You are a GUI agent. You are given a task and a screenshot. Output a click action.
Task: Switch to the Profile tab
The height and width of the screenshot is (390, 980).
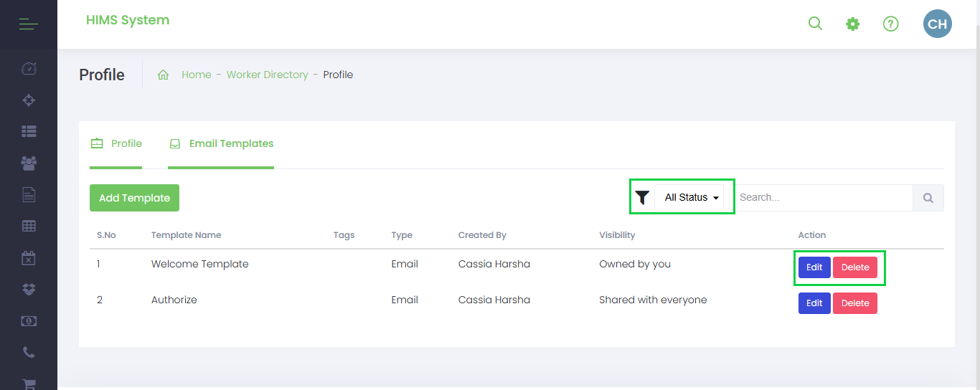(116, 143)
